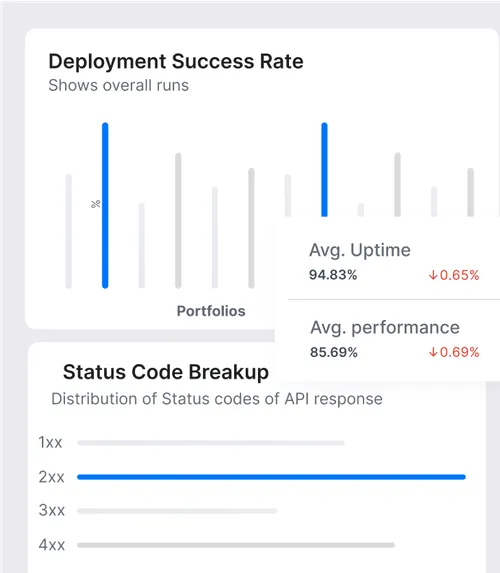Click the Avg. performance label
The width and height of the screenshot is (500, 573).
pos(385,327)
